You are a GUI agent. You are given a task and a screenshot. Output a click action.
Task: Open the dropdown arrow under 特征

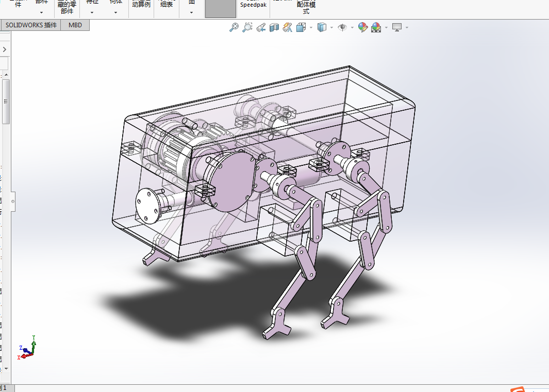92,12
